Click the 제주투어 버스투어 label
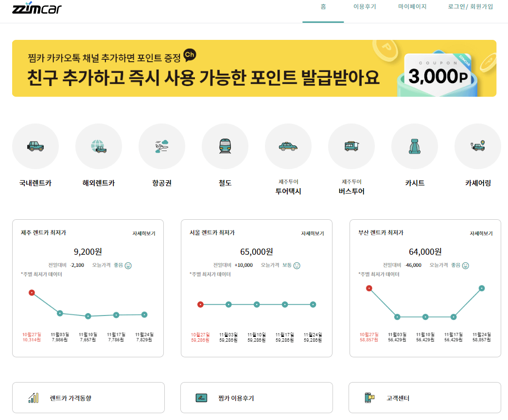Viewport: 508px width, 420px height. tap(351, 187)
